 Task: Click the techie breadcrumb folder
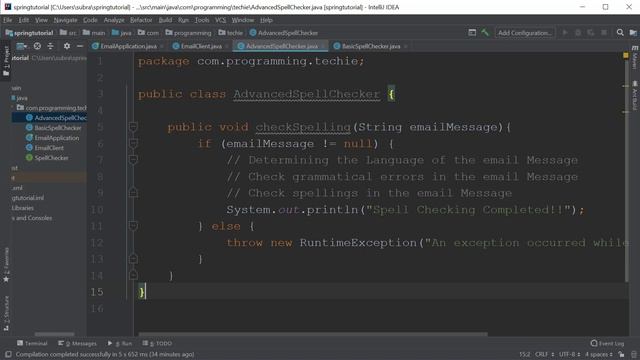(x=231, y=33)
